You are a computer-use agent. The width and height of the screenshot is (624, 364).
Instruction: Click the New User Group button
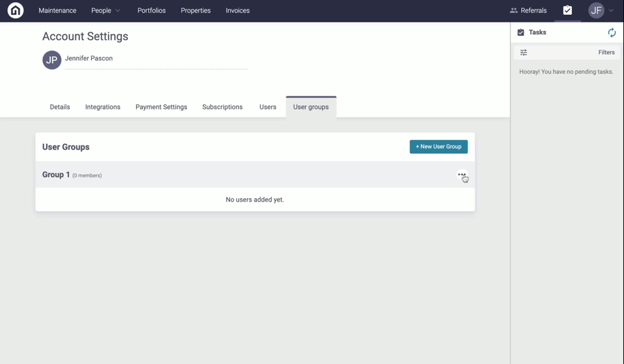[438, 147]
